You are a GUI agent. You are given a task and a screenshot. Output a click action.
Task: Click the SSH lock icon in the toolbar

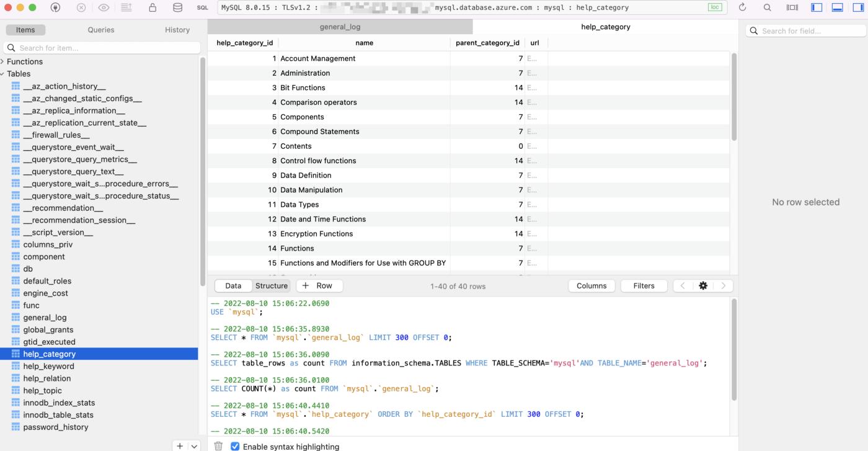[153, 7]
